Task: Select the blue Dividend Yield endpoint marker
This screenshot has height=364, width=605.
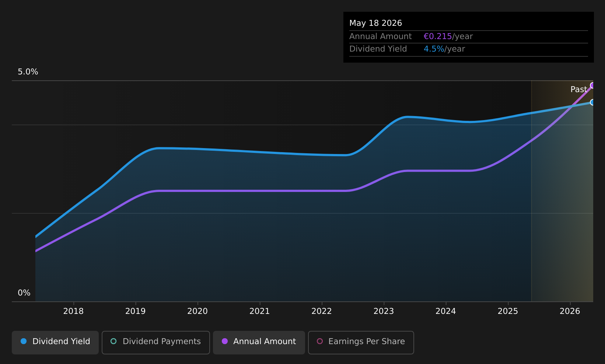Action: coord(592,102)
